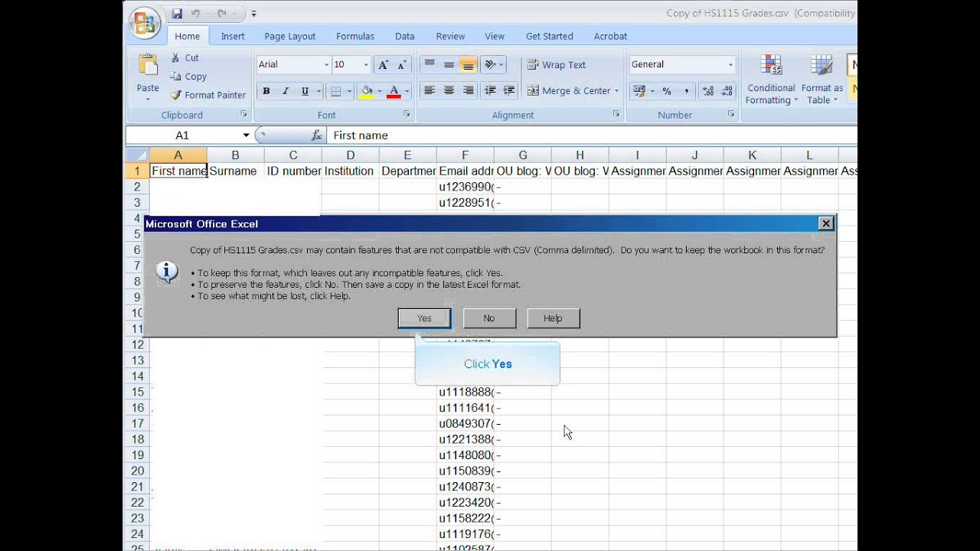Open the Number dialog launcher
Image resolution: width=980 pixels, height=551 pixels.
coord(731,114)
